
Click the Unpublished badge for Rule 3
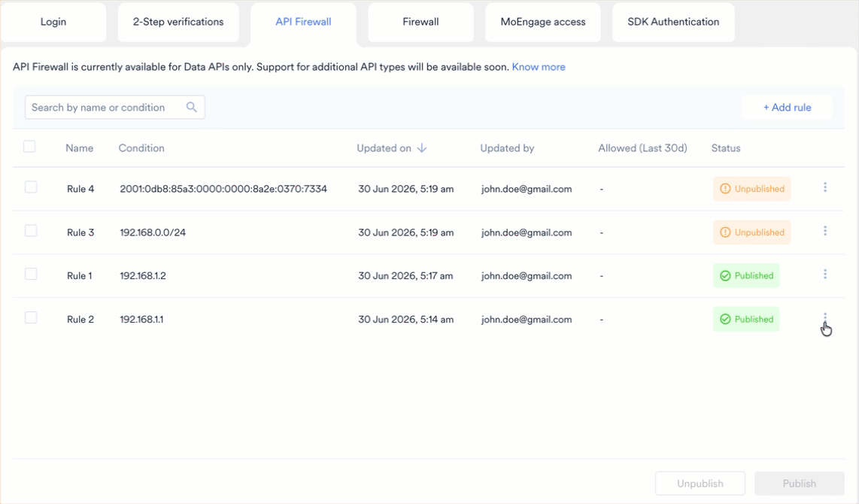(751, 232)
